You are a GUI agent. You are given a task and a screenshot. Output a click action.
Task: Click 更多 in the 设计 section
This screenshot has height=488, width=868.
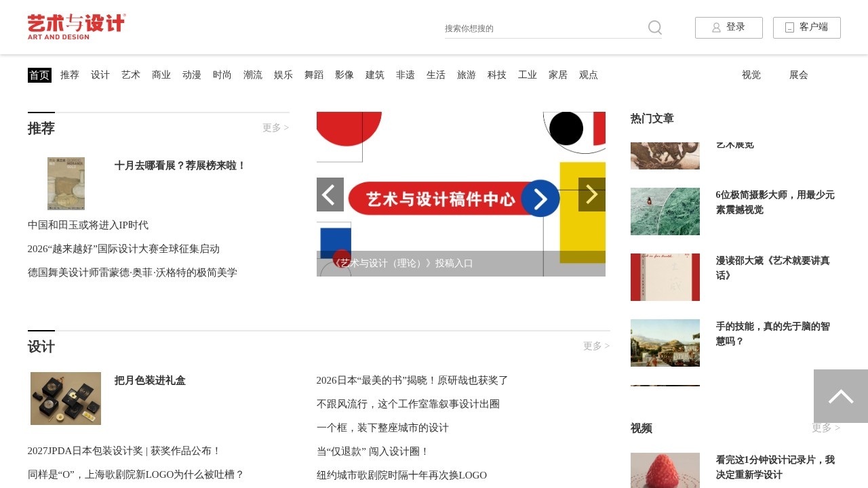point(597,346)
